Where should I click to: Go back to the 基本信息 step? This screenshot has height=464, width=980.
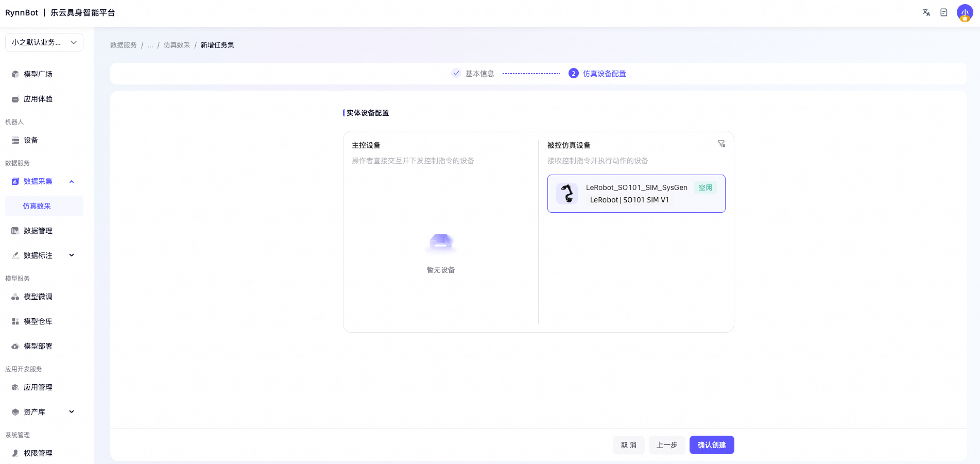point(473,74)
